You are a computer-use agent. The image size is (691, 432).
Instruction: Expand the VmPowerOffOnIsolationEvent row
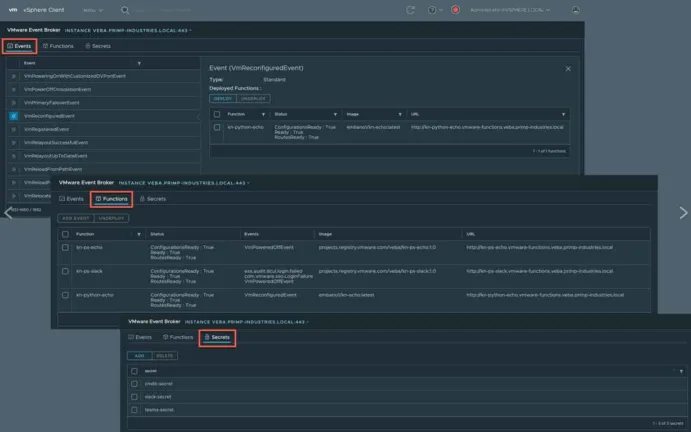(14, 89)
